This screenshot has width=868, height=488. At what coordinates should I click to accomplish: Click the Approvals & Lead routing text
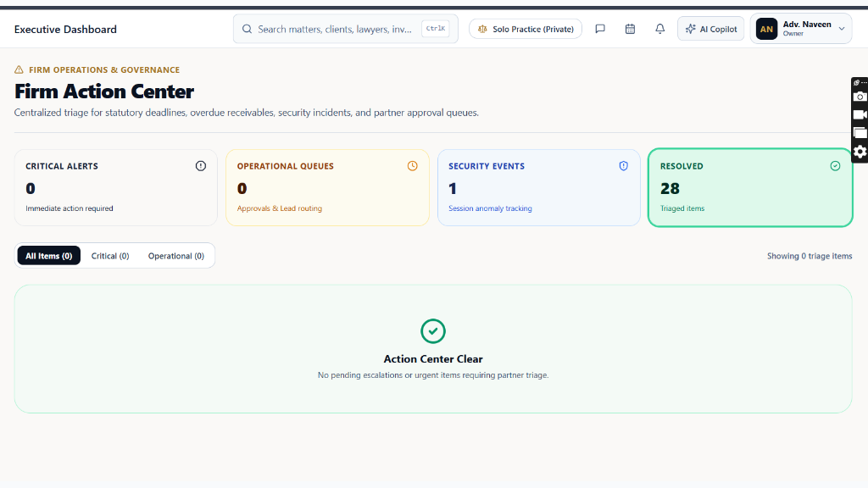point(280,208)
